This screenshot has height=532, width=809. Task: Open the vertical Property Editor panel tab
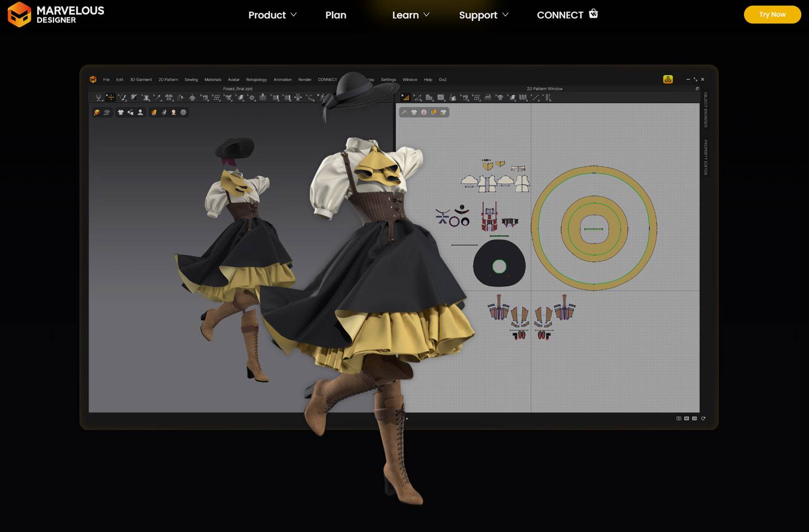pos(706,158)
